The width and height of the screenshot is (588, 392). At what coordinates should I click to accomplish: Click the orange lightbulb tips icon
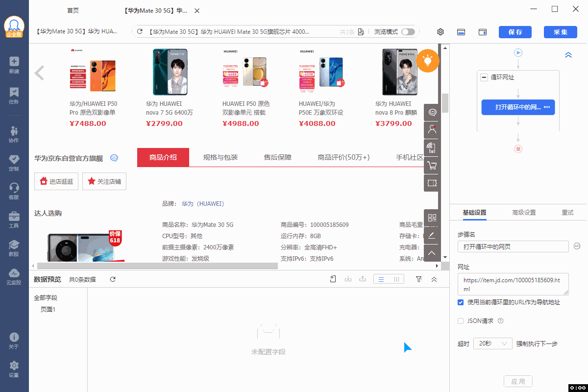[x=428, y=61]
